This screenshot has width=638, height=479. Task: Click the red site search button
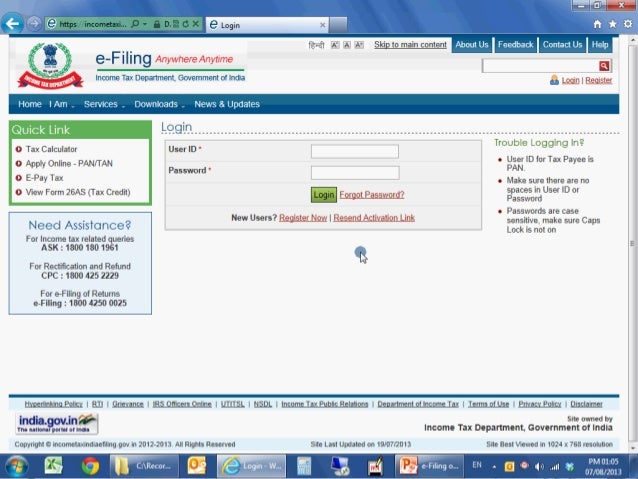pos(604,66)
